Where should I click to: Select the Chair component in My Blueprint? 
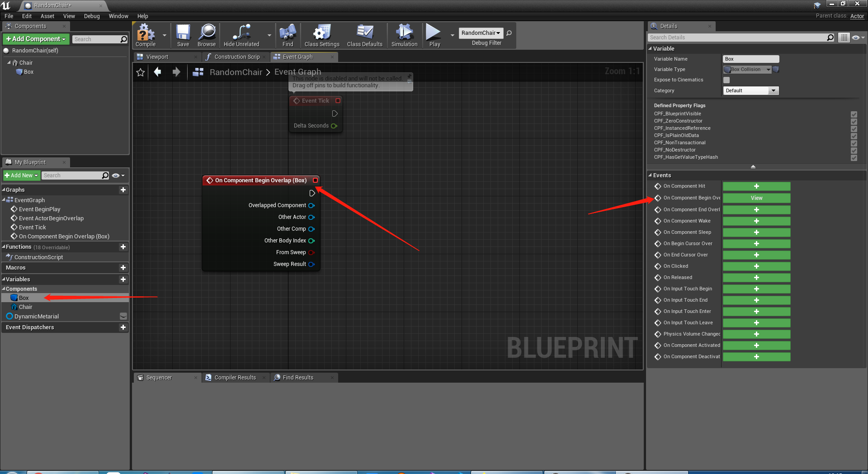(25, 307)
